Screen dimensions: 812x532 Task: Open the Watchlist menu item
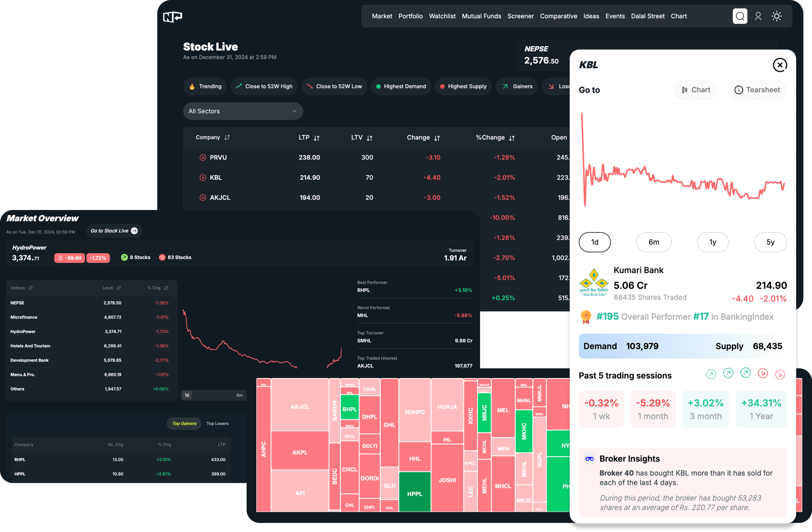click(x=442, y=16)
